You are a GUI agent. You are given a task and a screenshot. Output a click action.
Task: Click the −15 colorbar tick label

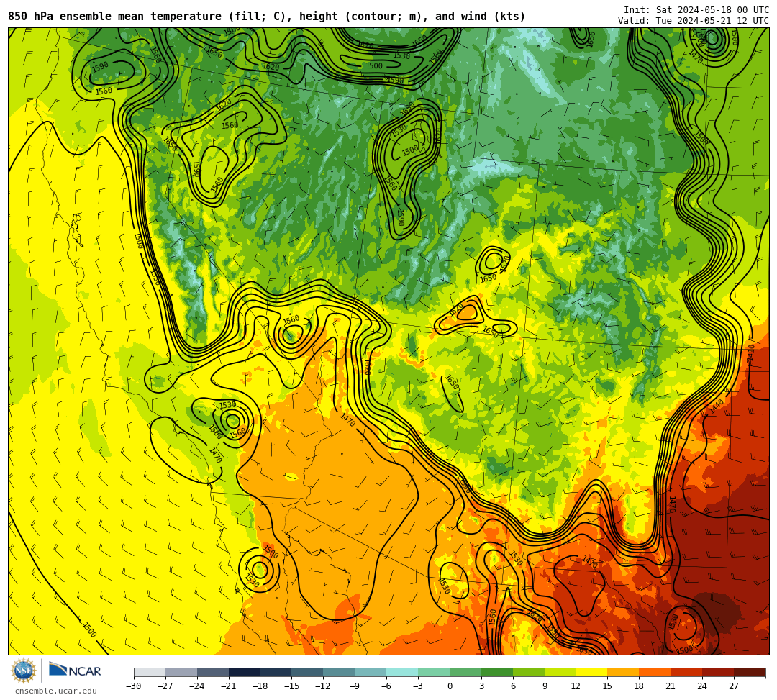[x=292, y=686]
